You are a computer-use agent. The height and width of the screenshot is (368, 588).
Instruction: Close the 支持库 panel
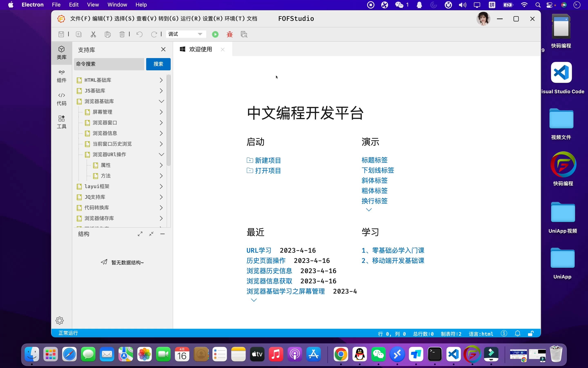[163, 49]
